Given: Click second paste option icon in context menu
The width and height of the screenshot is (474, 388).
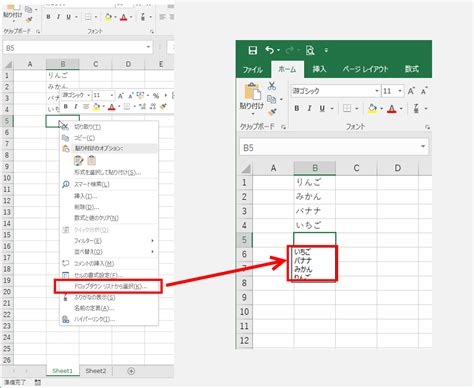Looking at the screenshot, I should click(x=91, y=161).
